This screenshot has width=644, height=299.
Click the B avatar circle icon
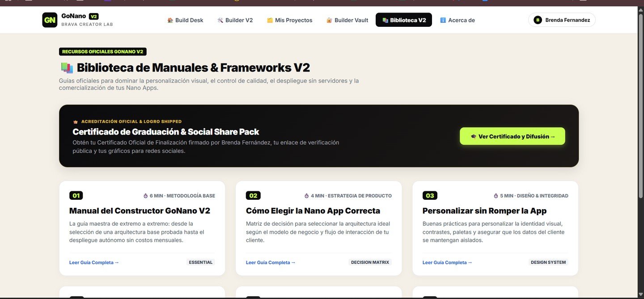click(538, 20)
